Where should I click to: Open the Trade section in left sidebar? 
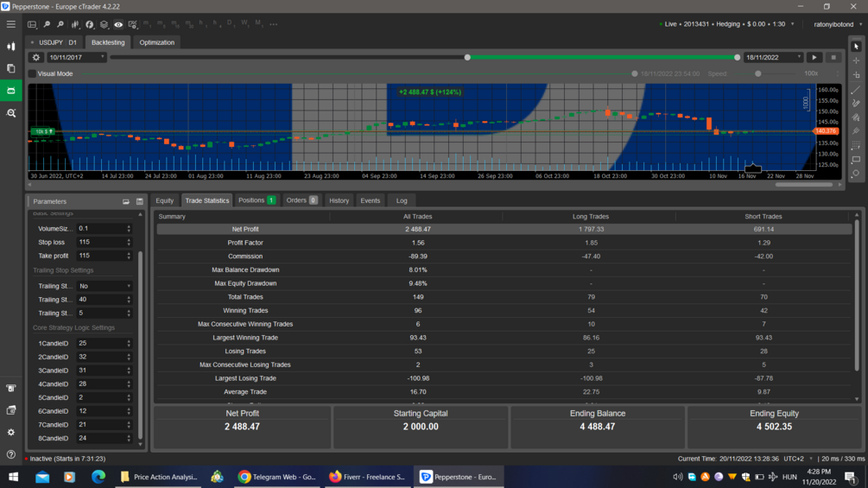coord(11,47)
